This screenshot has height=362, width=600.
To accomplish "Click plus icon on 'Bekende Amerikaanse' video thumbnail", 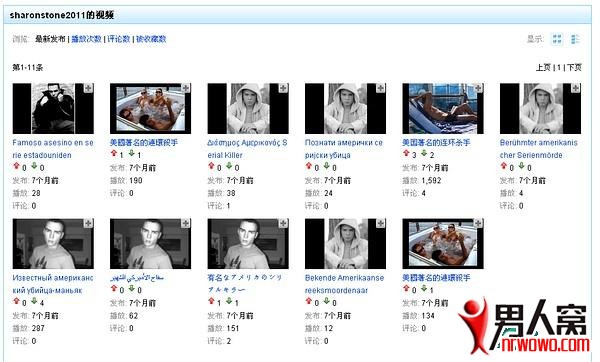I will (380, 223).
